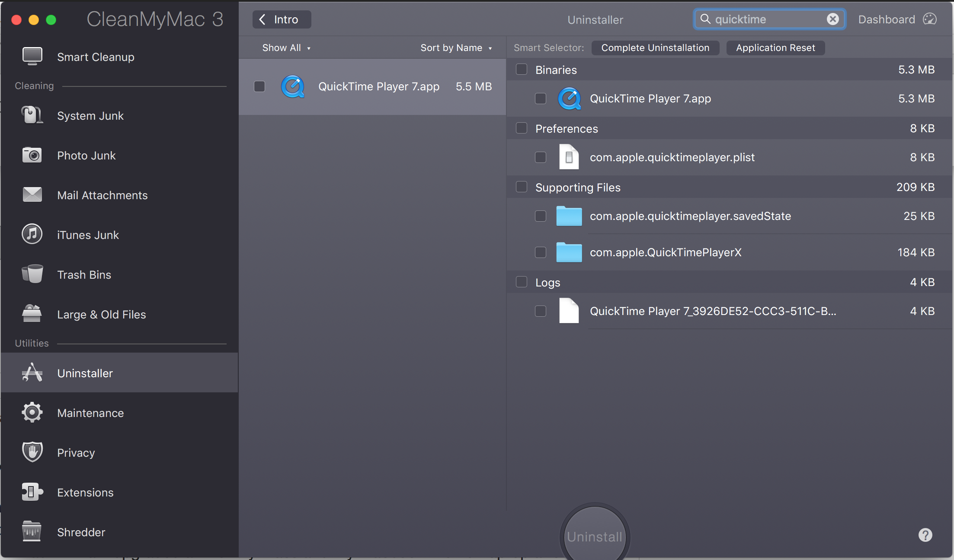Open the Sort by Name dropdown

coord(456,48)
